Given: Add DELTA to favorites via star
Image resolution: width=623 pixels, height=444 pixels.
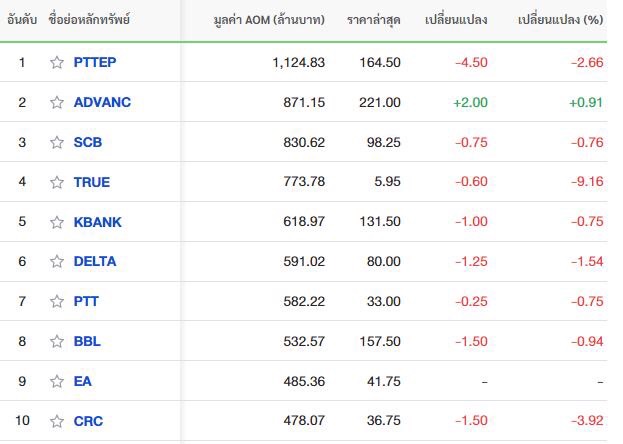Looking at the screenshot, I should click(x=57, y=261).
